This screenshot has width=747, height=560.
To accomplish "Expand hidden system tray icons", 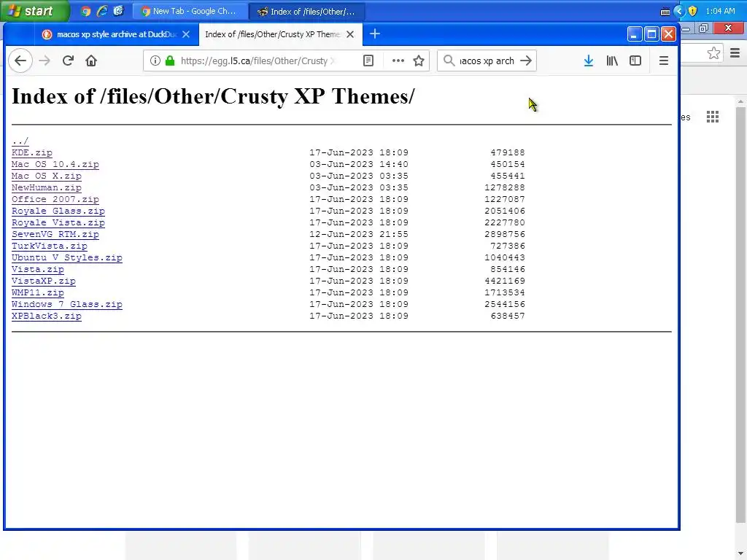I will pyautogui.click(x=679, y=11).
